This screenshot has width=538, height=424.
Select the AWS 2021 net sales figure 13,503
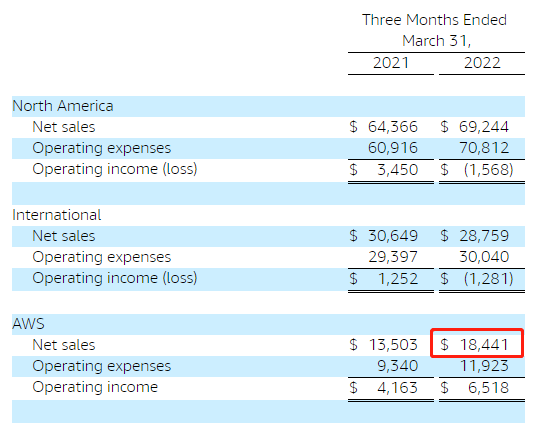tap(393, 344)
